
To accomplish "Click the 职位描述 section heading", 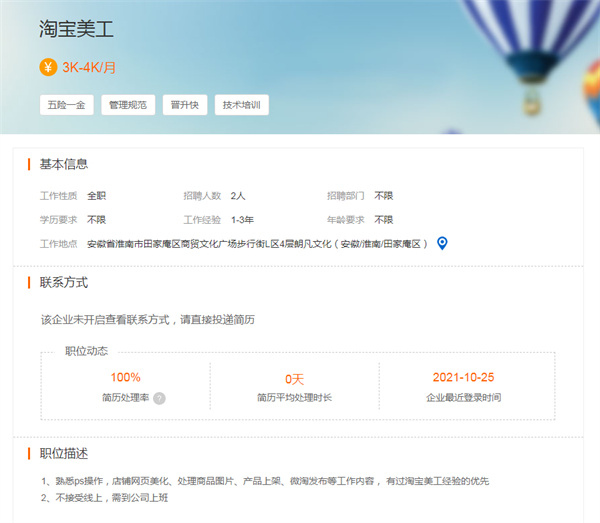I will tap(64, 453).
